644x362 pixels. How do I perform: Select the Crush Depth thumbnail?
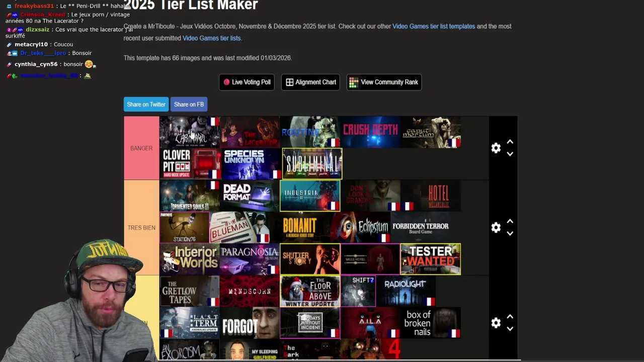click(370, 132)
